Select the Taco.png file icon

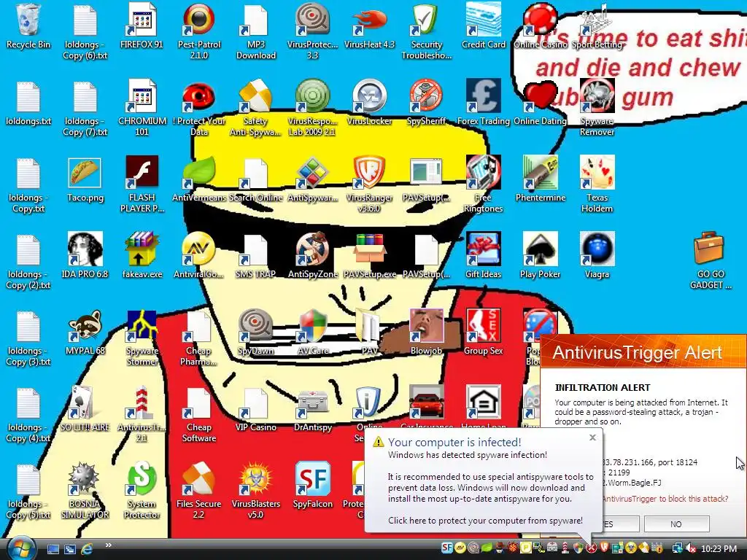pos(85,172)
